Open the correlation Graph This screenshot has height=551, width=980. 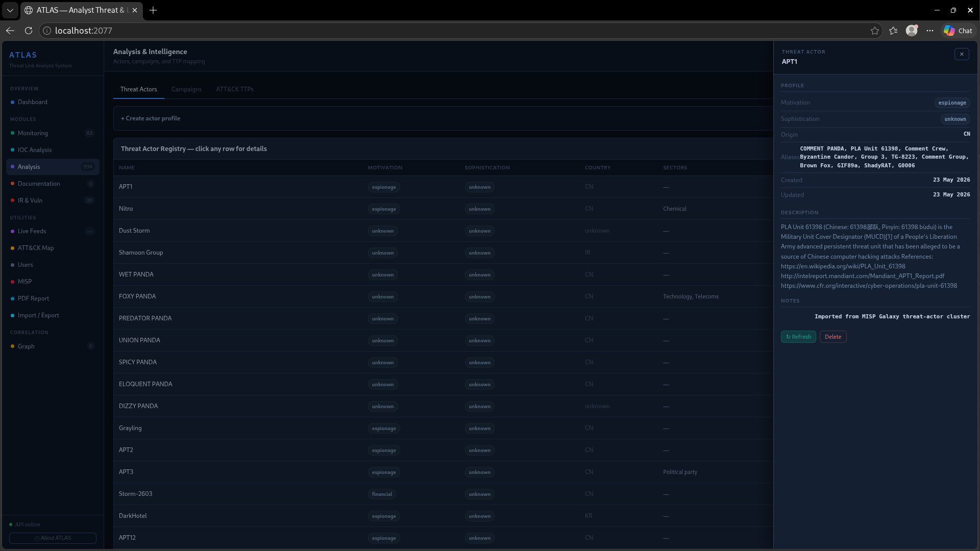(53, 346)
